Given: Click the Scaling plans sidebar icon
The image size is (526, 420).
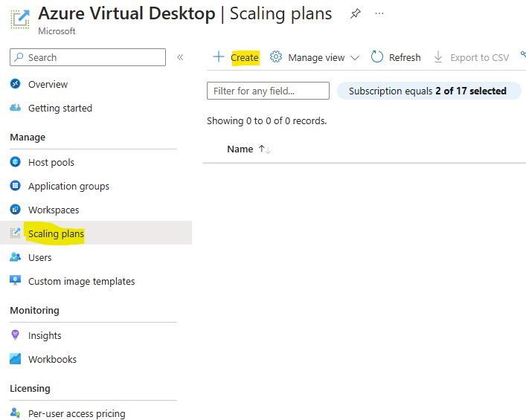Looking at the screenshot, I should click(x=15, y=233).
